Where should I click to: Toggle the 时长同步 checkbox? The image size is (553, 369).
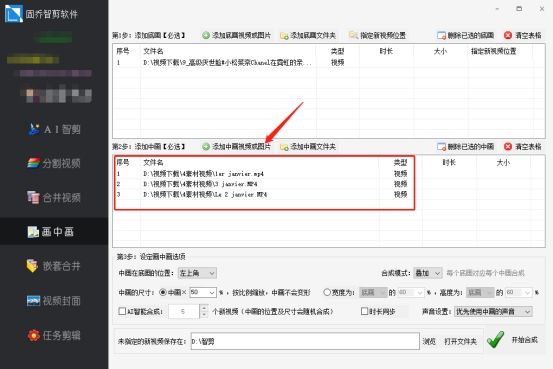click(x=364, y=311)
